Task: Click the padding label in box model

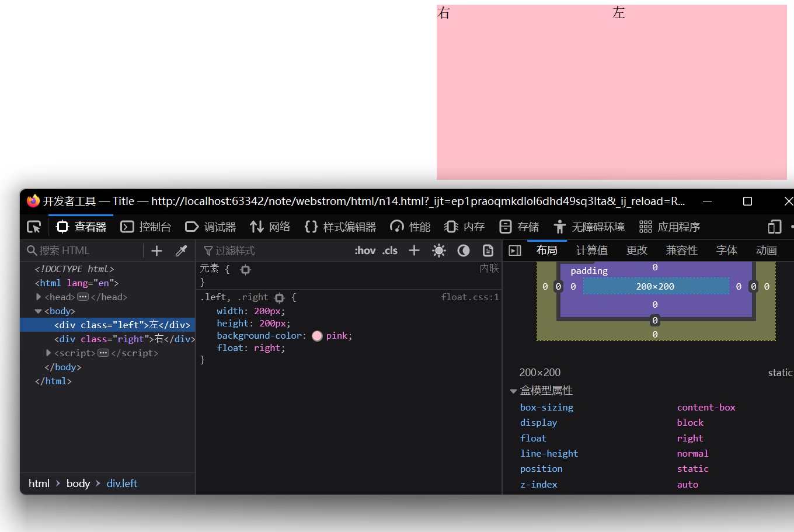Action: [589, 270]
